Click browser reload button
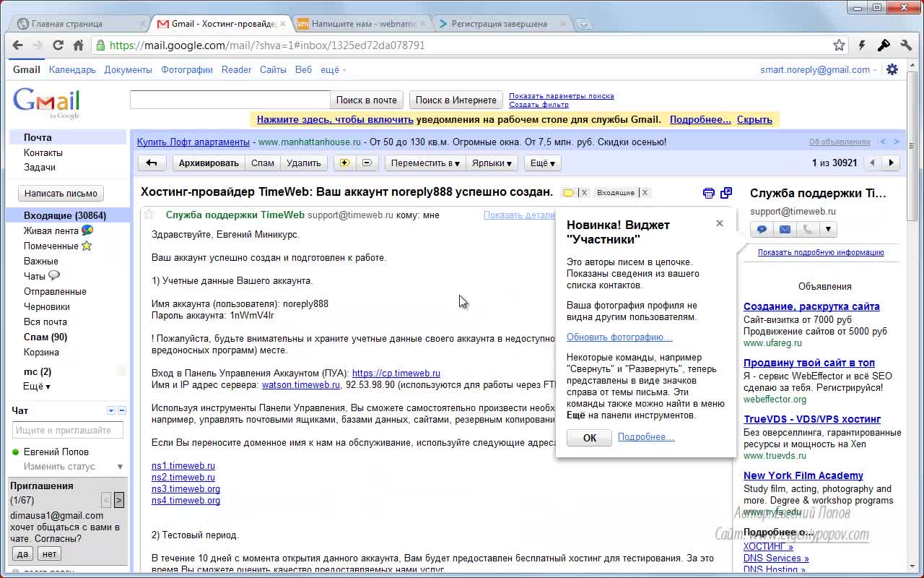Screen dimensions: 924x578 (58, 45)
